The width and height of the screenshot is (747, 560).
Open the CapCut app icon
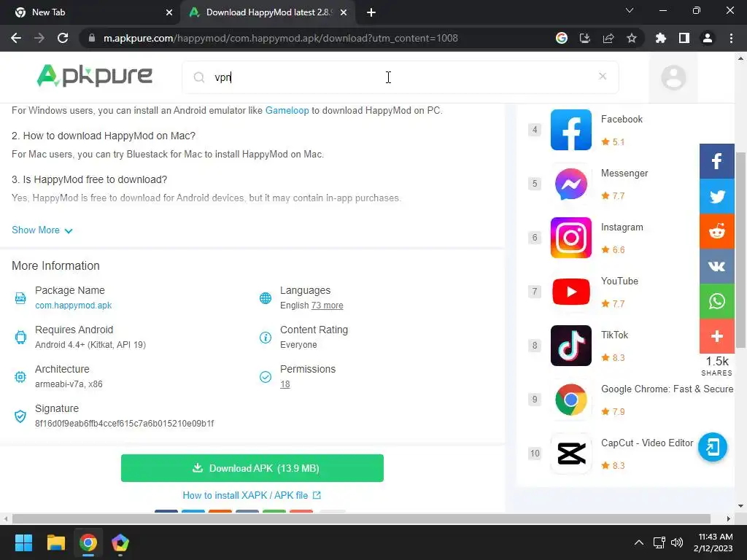570,454
